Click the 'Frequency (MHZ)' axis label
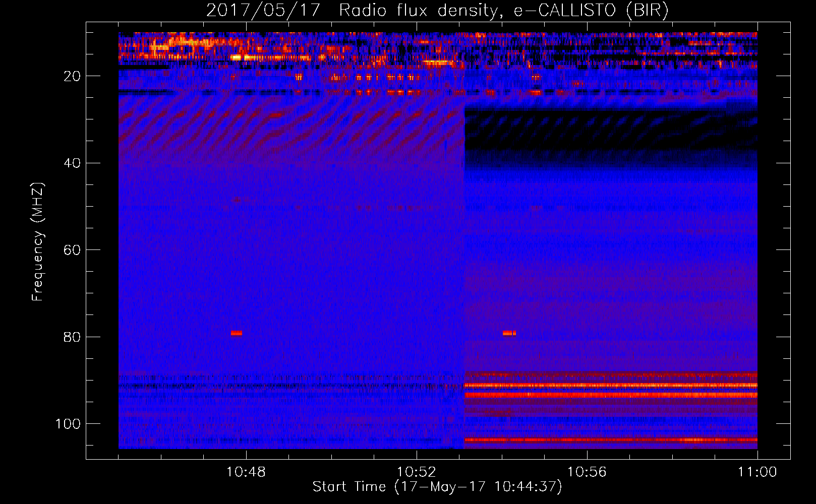816x504 pixels. coord(38,242)
